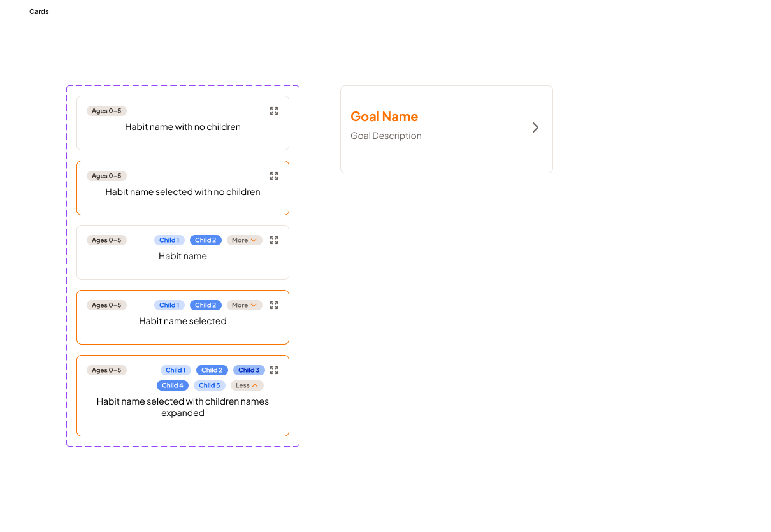
Task: Toggle Child 3 chip on the expanded card
Action: (x=249, y=370)
